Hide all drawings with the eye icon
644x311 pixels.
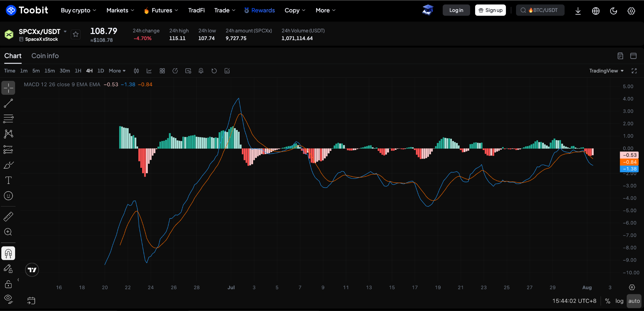8,299
